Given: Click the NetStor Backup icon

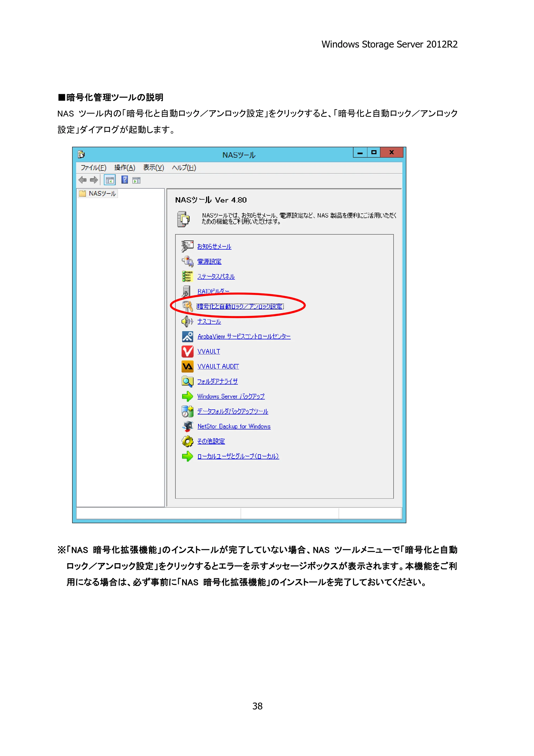Looking at the screenshot, I should pos(187,426).
